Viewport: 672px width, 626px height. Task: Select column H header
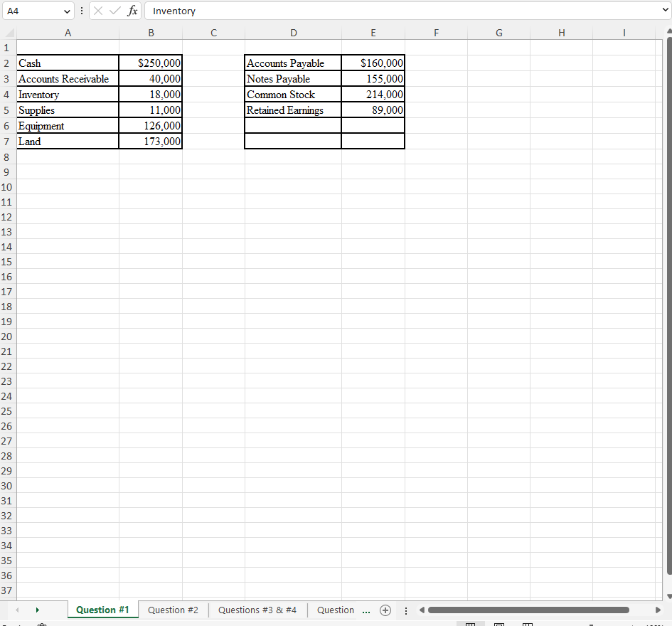(562, 33)
